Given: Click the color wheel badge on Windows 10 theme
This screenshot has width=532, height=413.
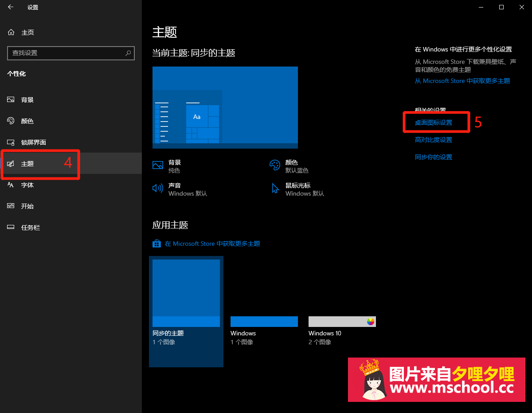Looking at the screenshot, I should (x=371, y=322).
